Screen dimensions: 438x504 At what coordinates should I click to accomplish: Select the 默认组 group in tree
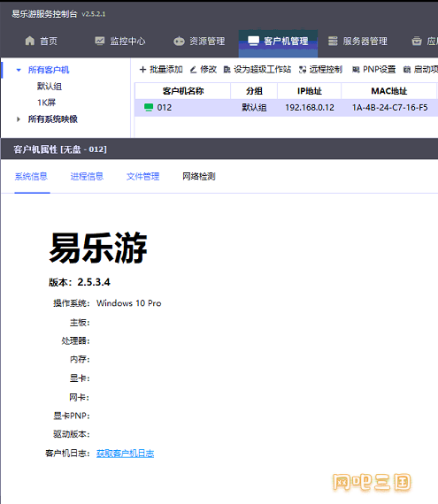click(x=50, y=87)
